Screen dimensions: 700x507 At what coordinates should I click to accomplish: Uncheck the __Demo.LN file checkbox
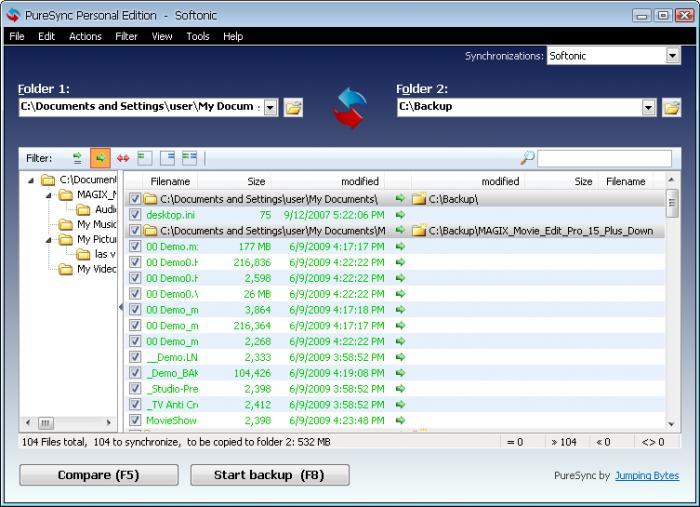pos(135,357)
